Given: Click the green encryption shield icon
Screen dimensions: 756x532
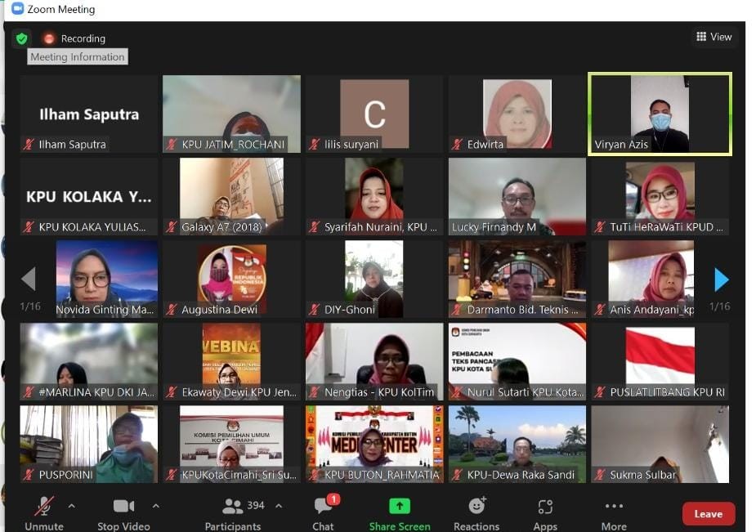Looking at the screenshot, I should [21, 38].
